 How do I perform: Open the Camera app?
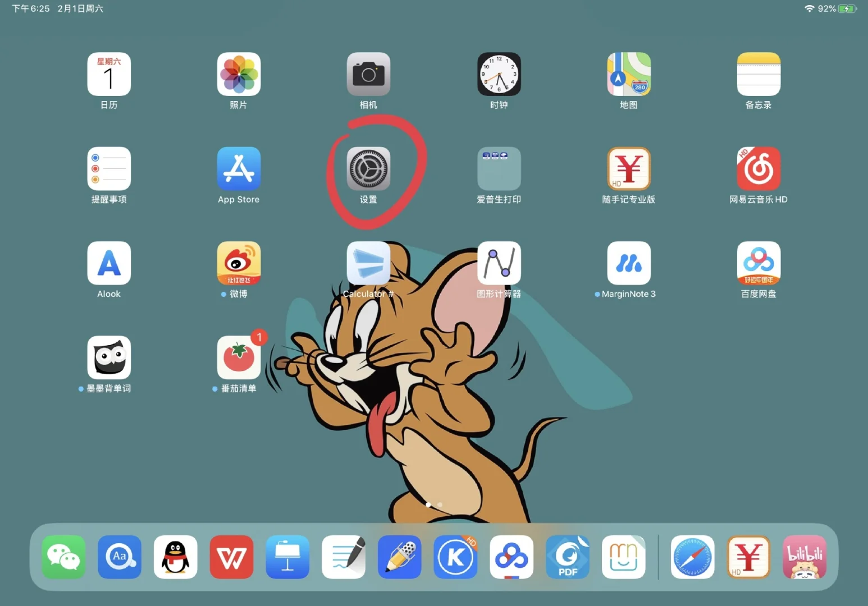pos(368,75)
